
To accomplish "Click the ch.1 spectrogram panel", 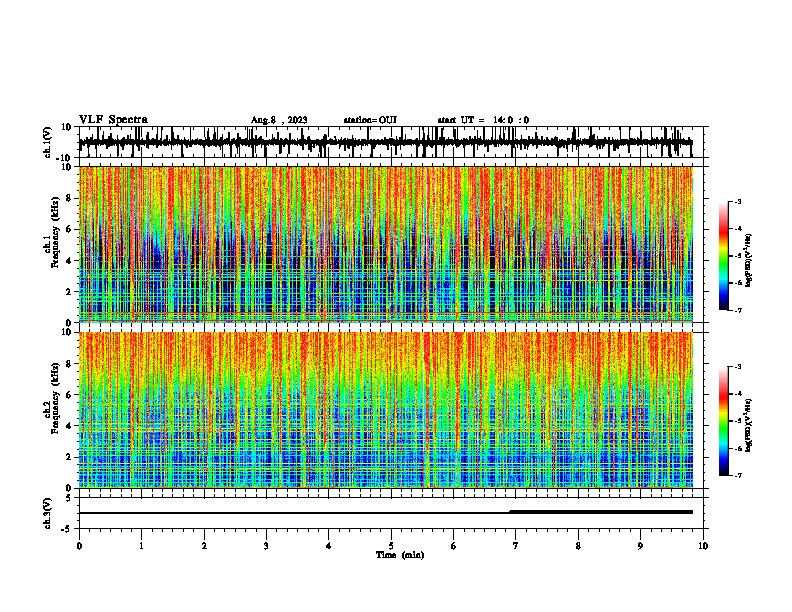I will click(386, 244).
